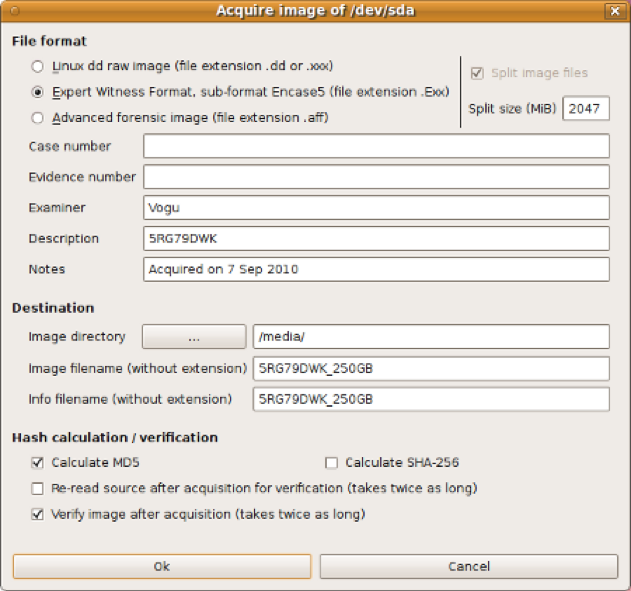The width and height of the screenshot is (631, 591).
Task: Close the Acquire image dialog
Action: 612,11
